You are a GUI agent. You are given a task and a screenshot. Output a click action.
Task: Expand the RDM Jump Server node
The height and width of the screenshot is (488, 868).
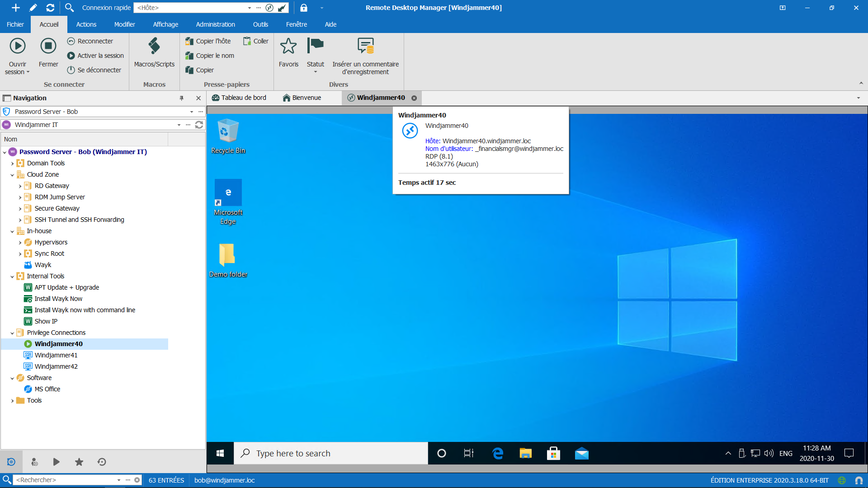tap(20, 197)
